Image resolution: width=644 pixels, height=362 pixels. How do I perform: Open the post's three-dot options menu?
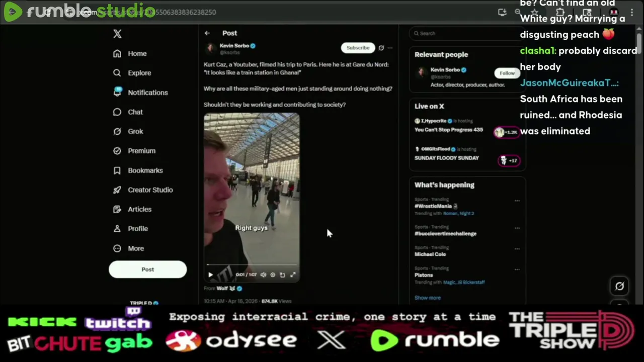(390, 48)
